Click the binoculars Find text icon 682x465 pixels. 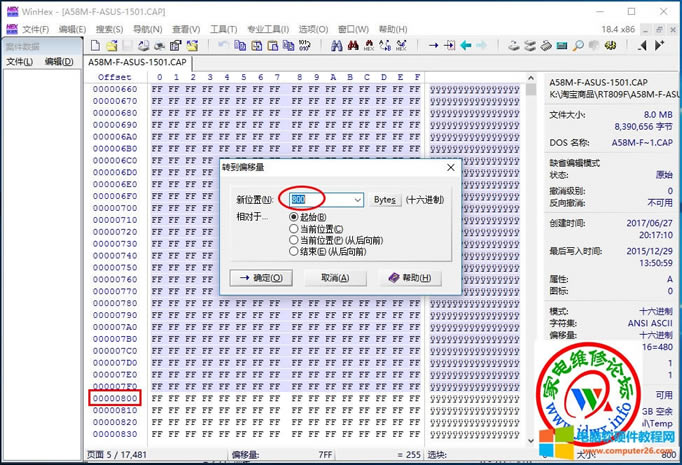[x=337, y=46]
